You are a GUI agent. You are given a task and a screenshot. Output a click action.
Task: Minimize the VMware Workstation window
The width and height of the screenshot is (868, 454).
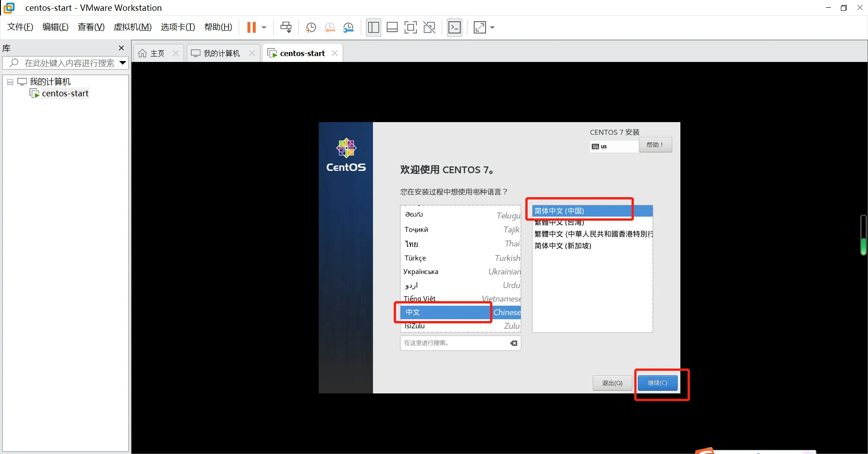click(x=828, y=8)
